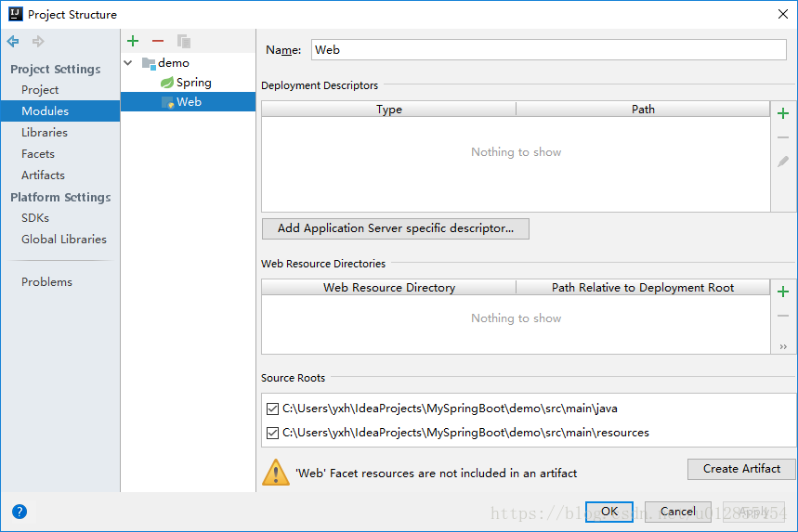Click the Name input field
The width and height of the screenshot is (798, 532).
pyautogui.click(x=549, y=50)
